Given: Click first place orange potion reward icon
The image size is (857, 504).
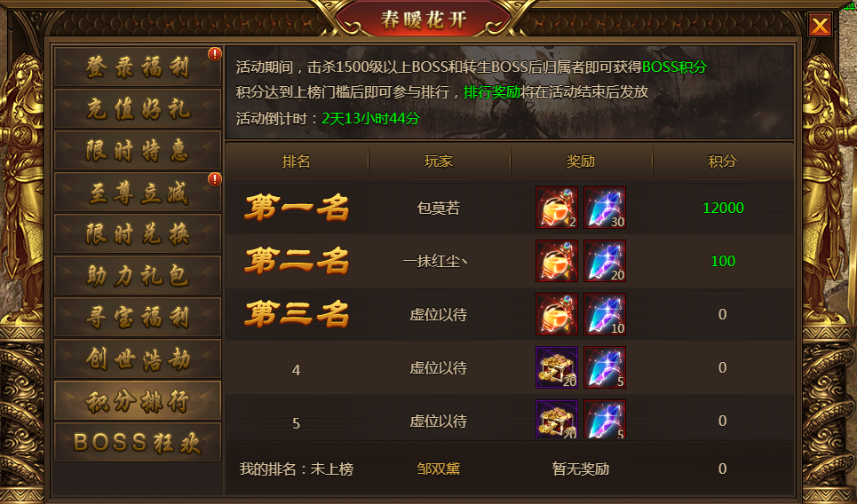Looking at the screenshot, I should 557,208.
